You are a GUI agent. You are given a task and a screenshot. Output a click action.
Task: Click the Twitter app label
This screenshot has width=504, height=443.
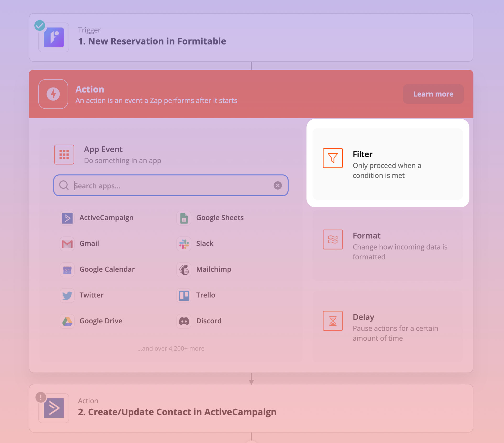pyautogui.click(x=91, y=295)
